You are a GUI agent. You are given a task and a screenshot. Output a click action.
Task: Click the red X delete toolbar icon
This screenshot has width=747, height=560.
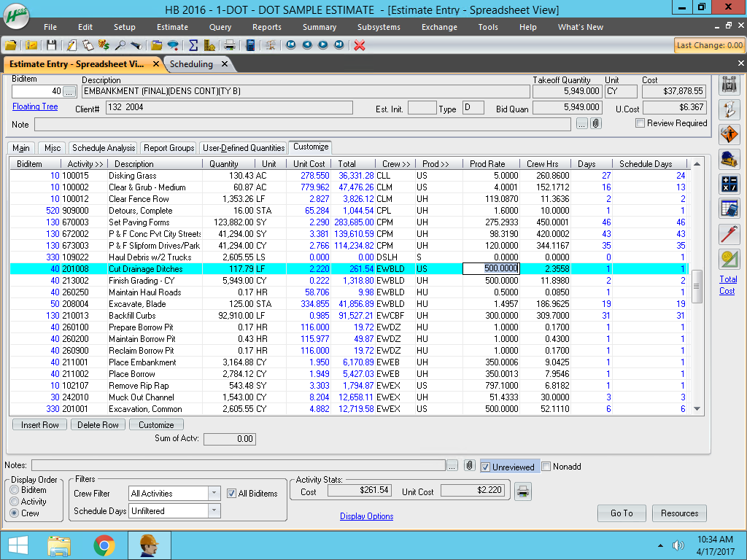[x=360, y=45]
